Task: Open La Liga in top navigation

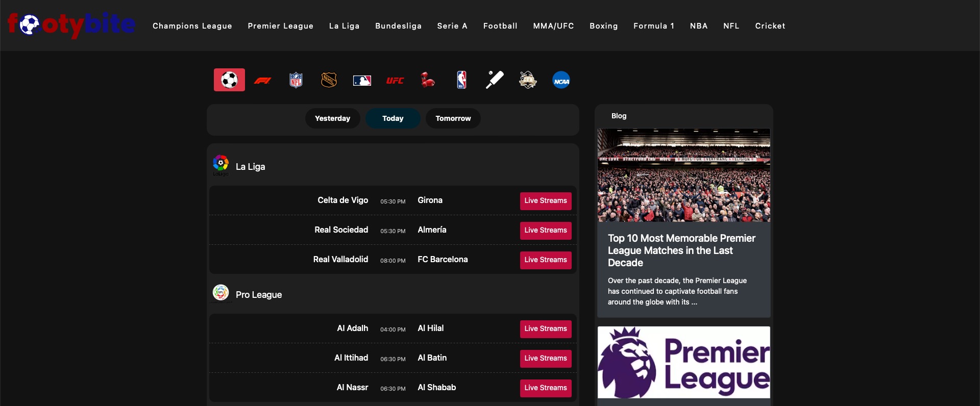Action: 344,26
